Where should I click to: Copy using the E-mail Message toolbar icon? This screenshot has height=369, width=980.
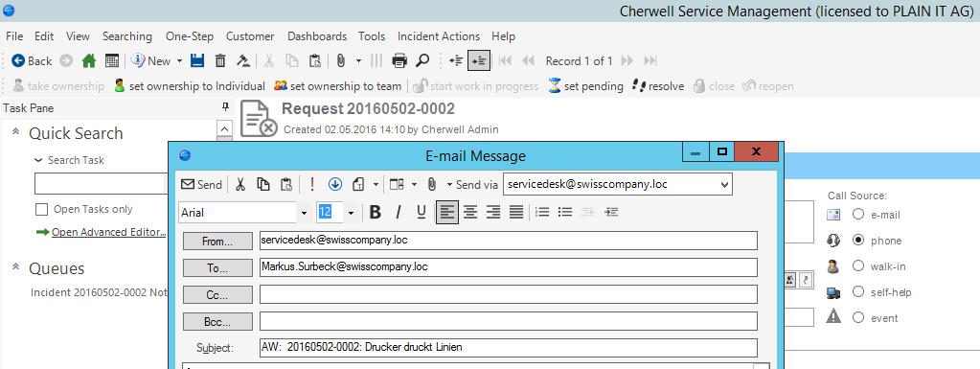[263, 184]
